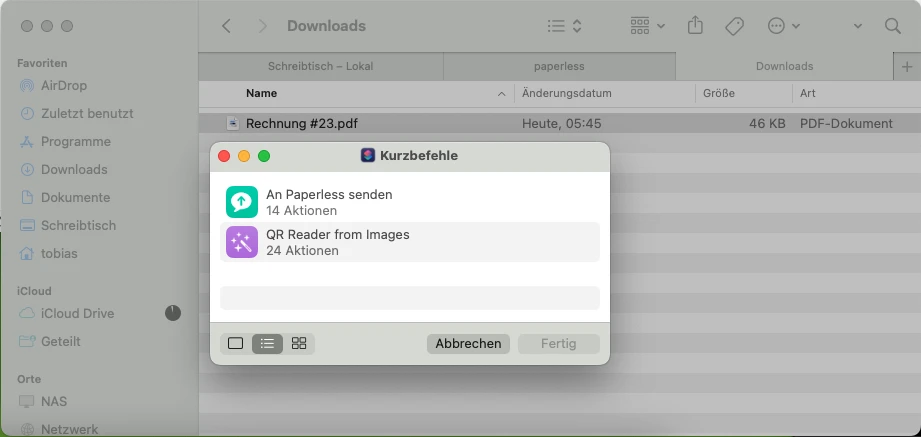Close the Kurzbefehle dialog with red button

224,156
